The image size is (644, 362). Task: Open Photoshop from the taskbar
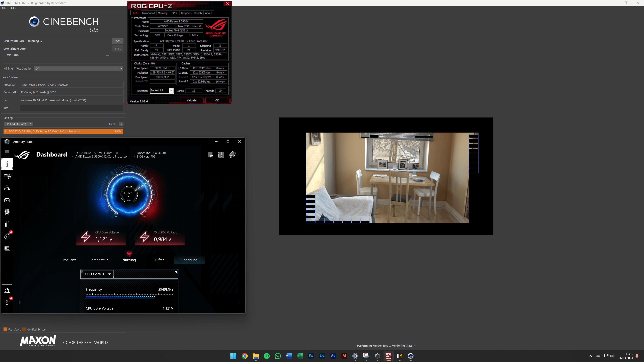coord(311,356)
